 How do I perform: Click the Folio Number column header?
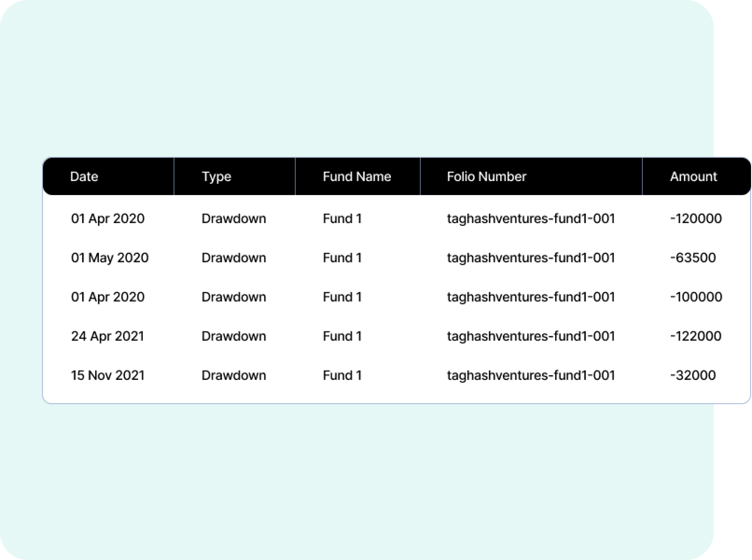486,177
